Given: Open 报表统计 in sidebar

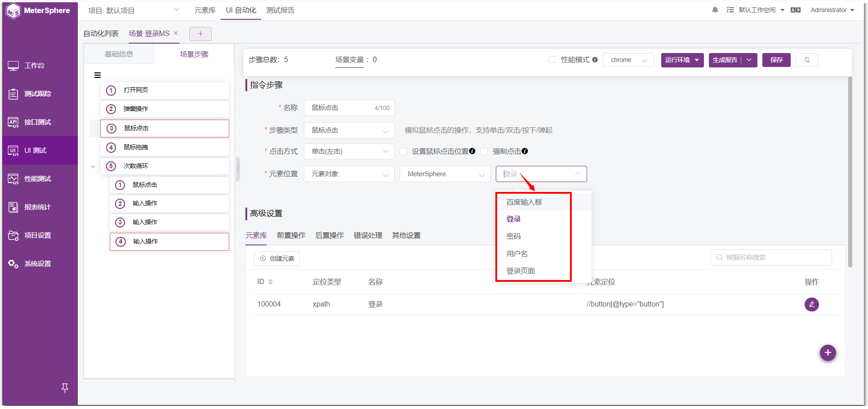Looking at the screenshot, I should point(40,207).
